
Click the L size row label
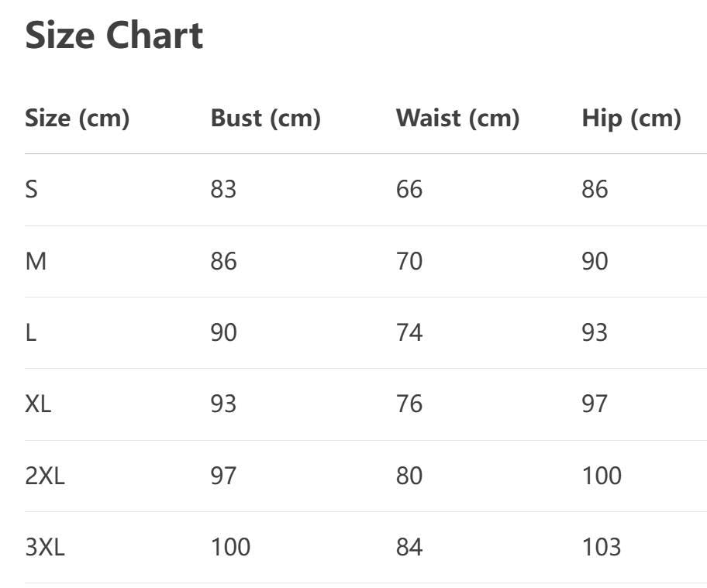coord(30,332)
